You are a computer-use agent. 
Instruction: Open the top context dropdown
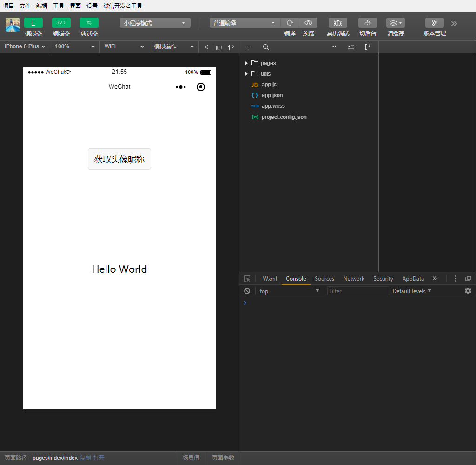[x=289, y=291]
